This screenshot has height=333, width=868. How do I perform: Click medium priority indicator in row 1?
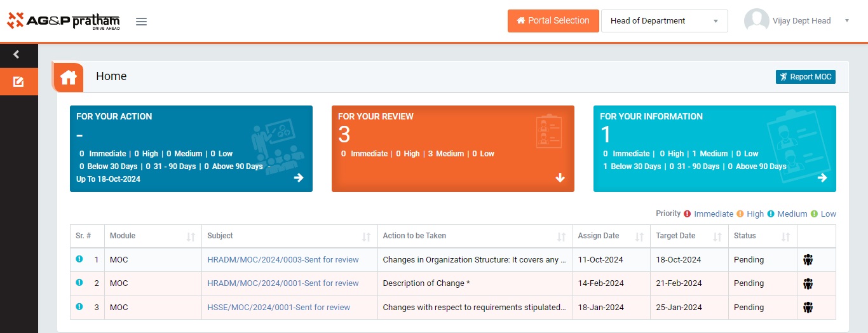click(x=79, y=259)
